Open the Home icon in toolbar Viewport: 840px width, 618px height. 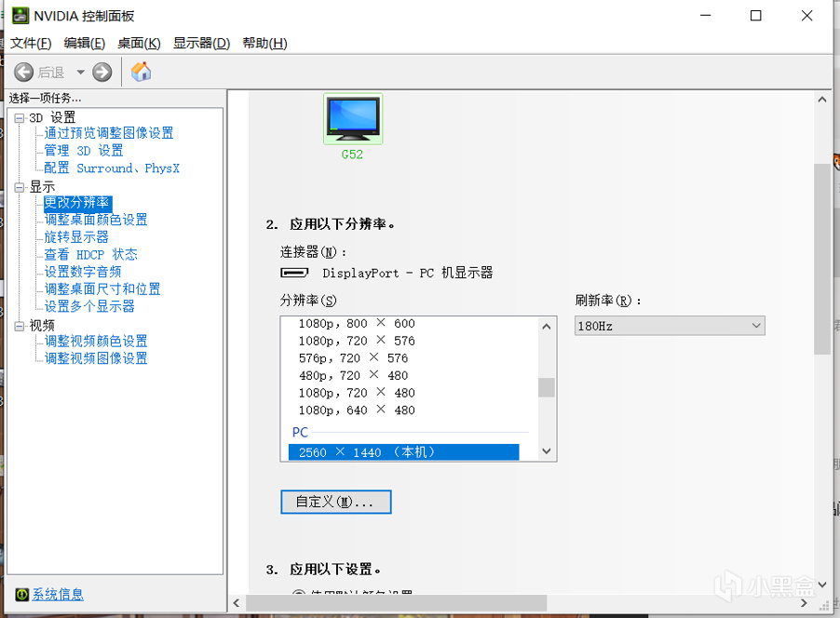[x=142, y=72]
